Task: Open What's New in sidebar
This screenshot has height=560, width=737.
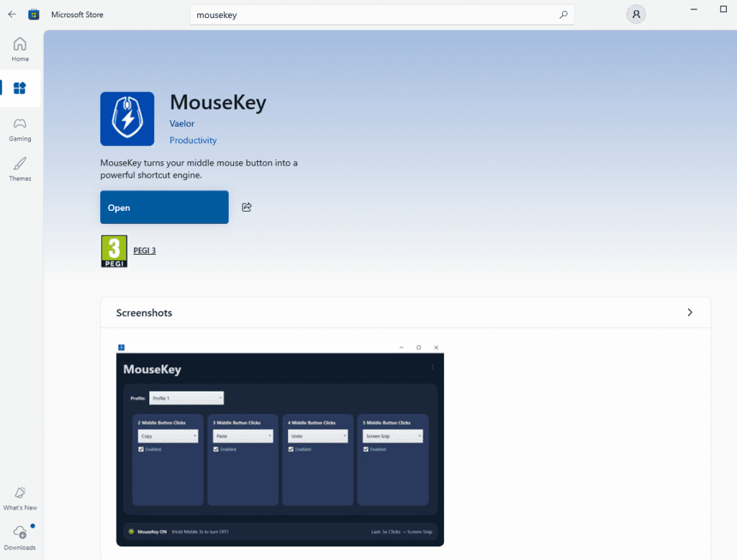Action: 19,499
